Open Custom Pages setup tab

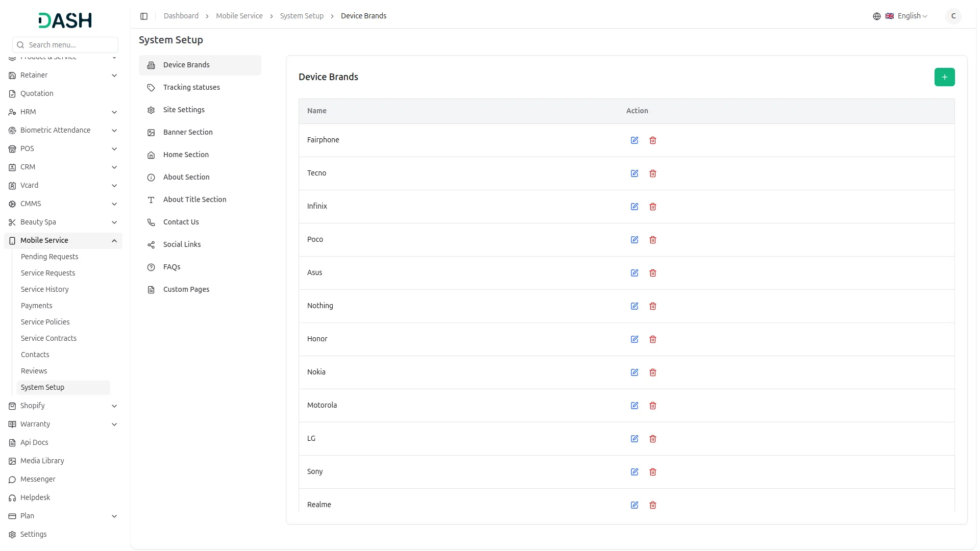click(x=200, y=289)
